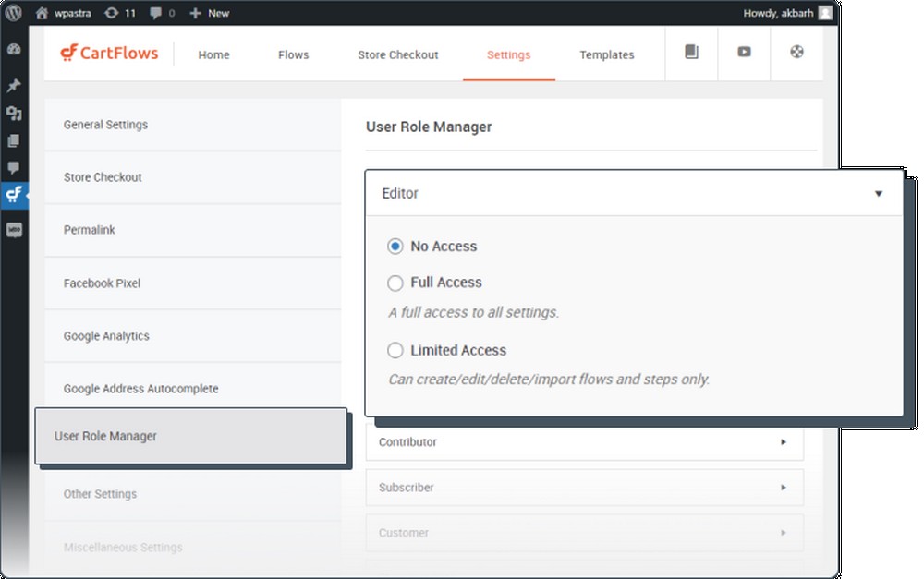Open the Templates tab
The height and width of the screenshot is (579, 924).
tap(606, 54)
